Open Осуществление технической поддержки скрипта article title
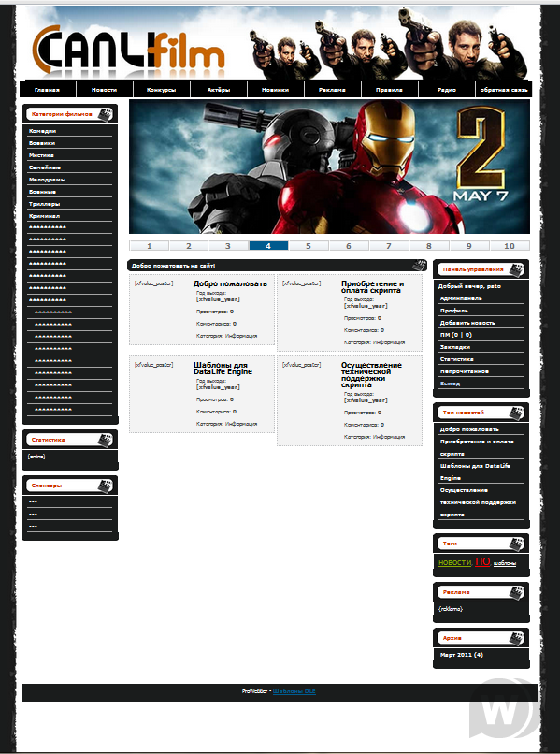The image size is (560, 754). click(x=371, y=375)
